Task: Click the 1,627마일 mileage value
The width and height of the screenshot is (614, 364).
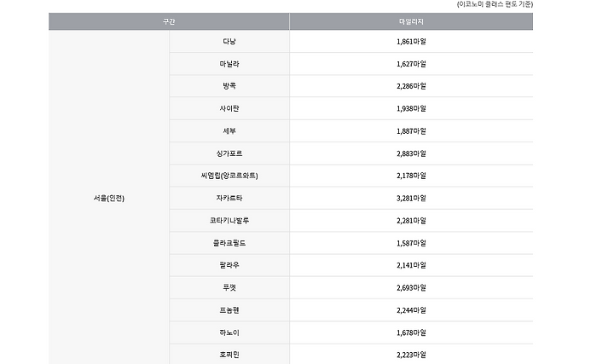Action: point(411,64)
